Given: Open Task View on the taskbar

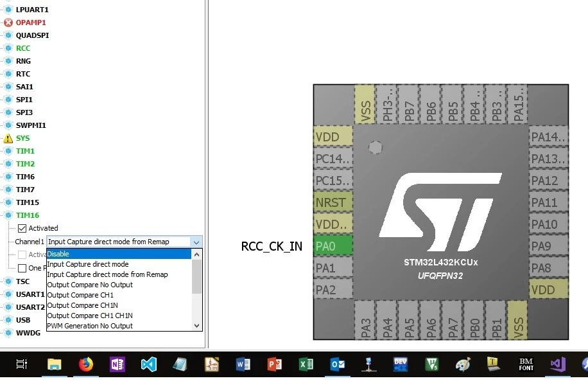Looking at the screenshot, I should (x=22, y=364).
